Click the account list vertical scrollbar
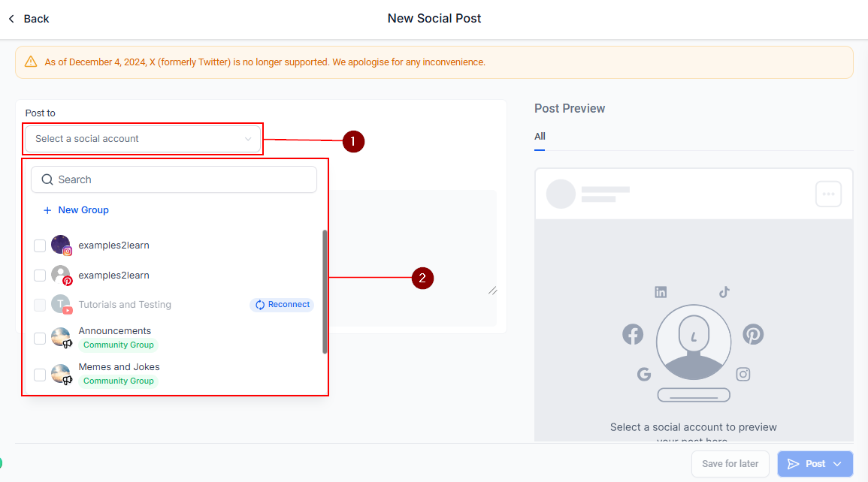Screen dimensions: 868x482 coord(325,292)
